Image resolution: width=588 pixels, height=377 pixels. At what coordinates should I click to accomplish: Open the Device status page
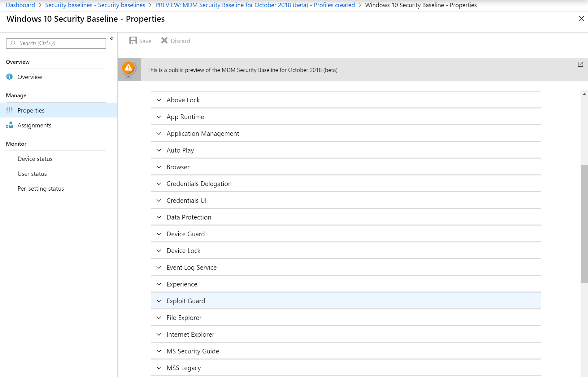(x=35, y=158)
